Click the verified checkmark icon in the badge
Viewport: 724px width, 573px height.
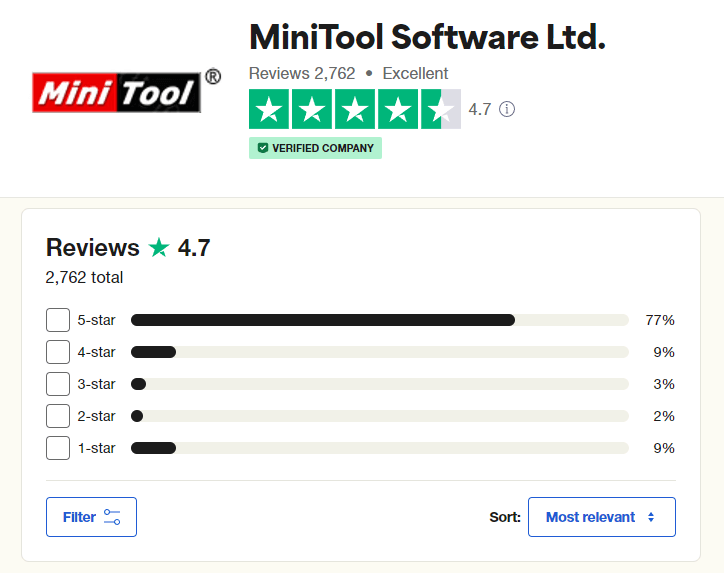[x=263, y=148]
